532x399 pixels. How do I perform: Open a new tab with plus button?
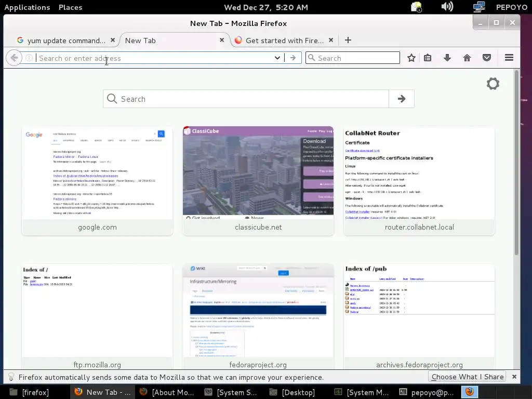pyautogui.click(x=348, y=40)
